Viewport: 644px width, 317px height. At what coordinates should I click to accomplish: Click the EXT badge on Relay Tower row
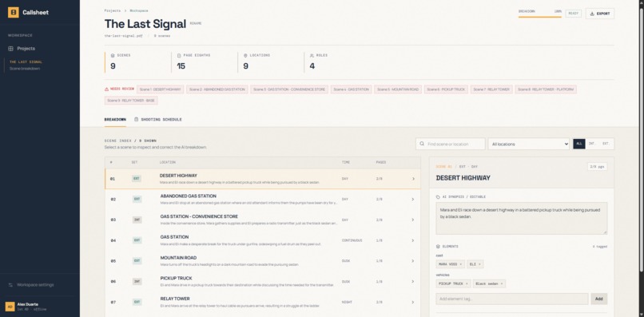137,302
